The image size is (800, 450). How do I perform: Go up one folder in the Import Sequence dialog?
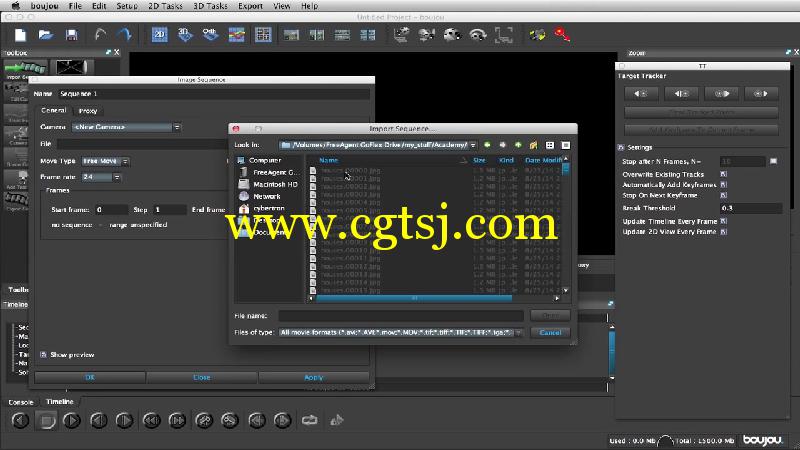tap(518, 145)
